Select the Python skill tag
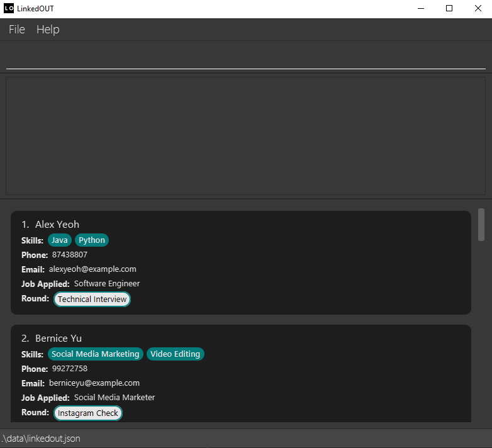492x448 pixels. [92, 240]
